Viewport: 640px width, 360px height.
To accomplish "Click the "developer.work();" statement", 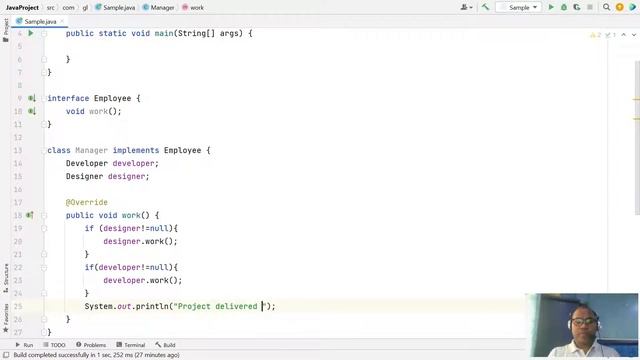I will 142,280.
